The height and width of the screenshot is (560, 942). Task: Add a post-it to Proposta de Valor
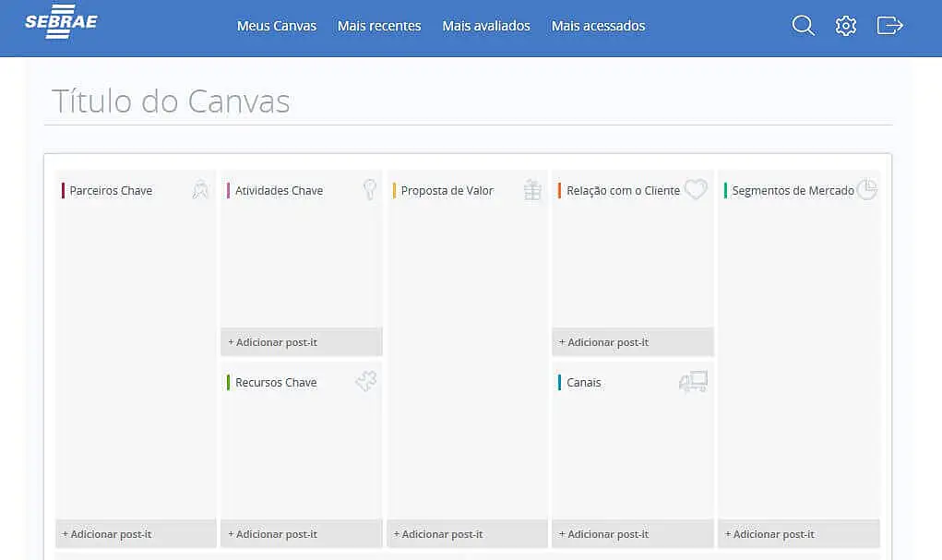click(467, 533)
